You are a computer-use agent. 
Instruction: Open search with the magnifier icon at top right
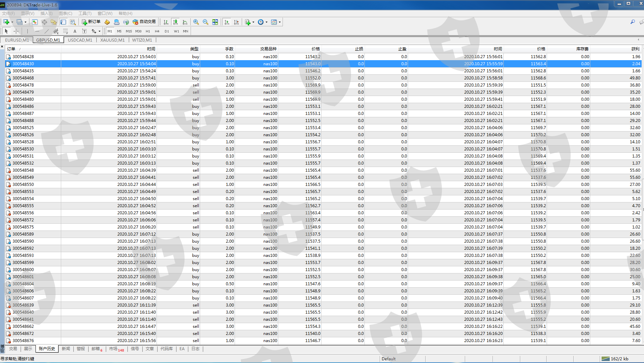click(x=633, y=22)
